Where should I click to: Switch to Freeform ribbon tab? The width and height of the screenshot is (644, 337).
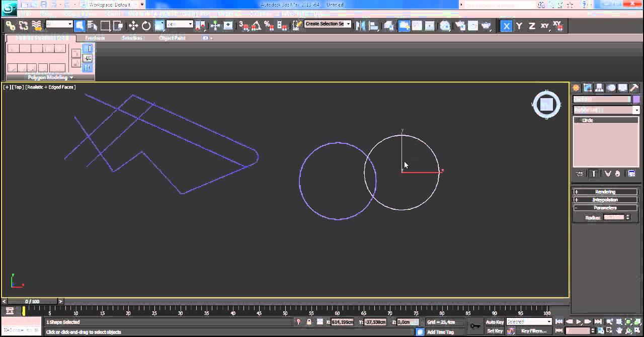(95, 38)
